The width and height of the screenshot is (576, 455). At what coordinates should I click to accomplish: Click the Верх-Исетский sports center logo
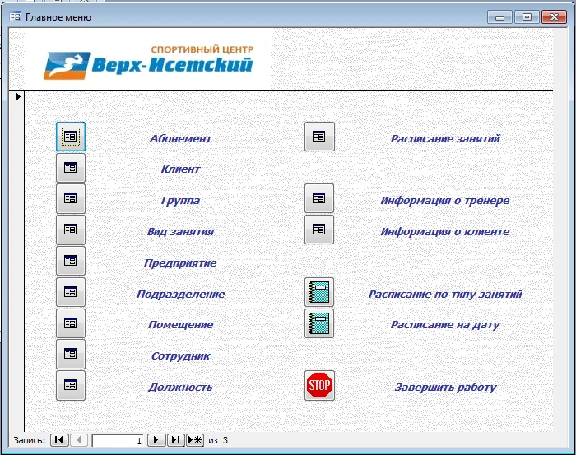point(148,63)
